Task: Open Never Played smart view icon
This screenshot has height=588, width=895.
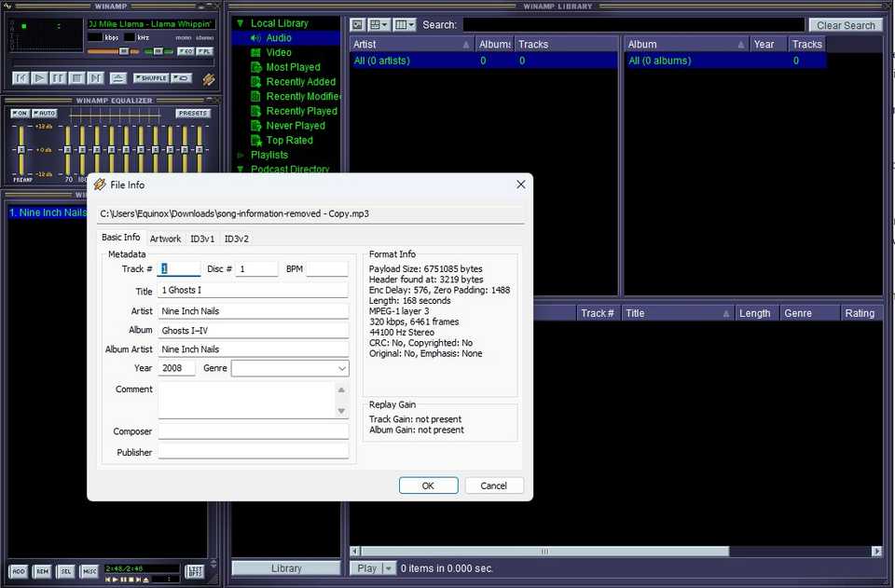Action: (256, 126)
